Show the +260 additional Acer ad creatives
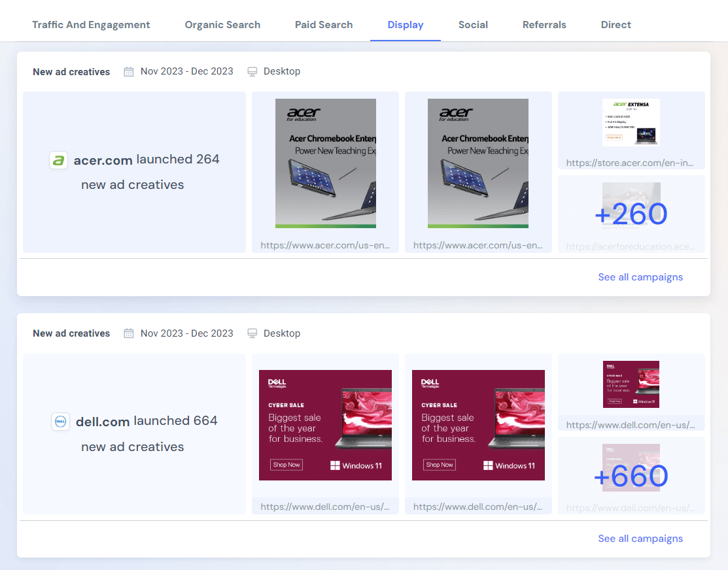728x570 pixels. [x=631, y=214]
